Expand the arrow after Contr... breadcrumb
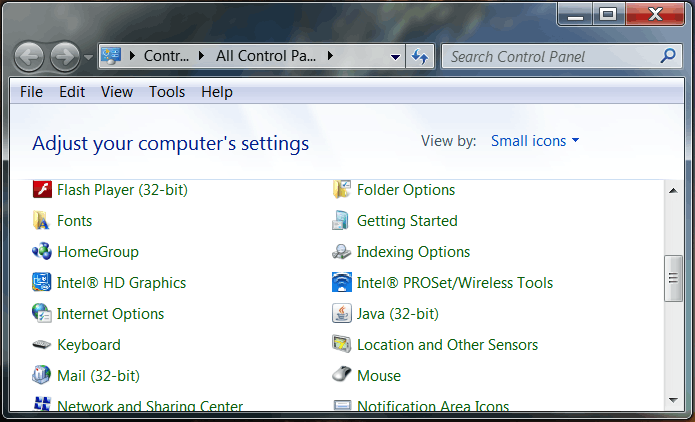695x422 pixels. (x=202, y=56)
